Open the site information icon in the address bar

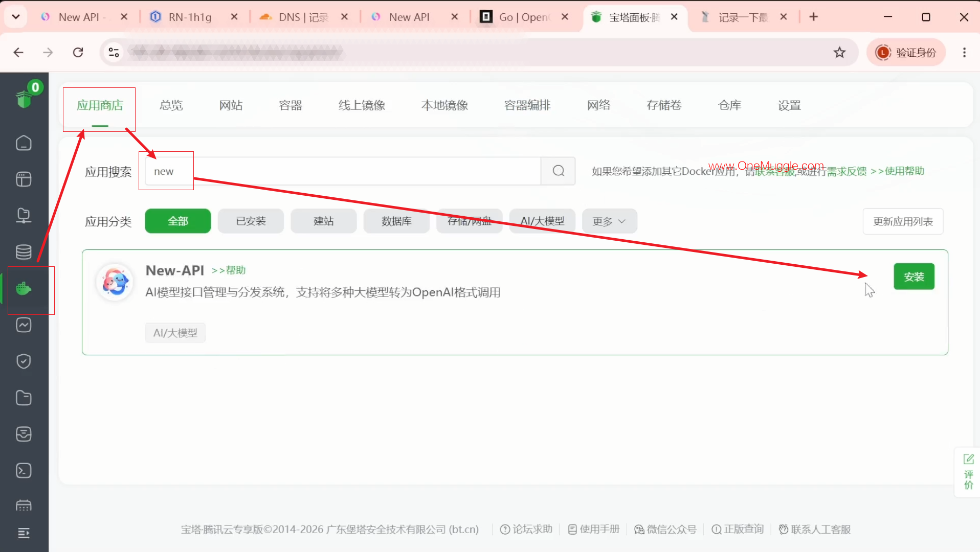tap(114, 52)
